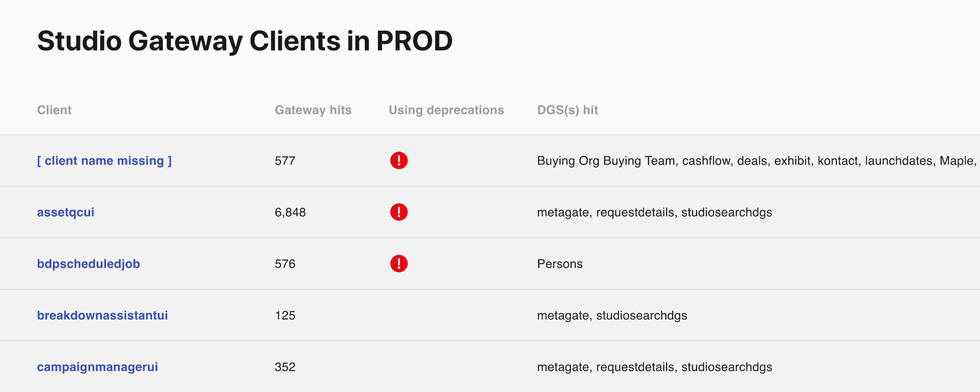Open the bdpscheduledjob client link
980x392 pixels.
[x=88, y=264]
